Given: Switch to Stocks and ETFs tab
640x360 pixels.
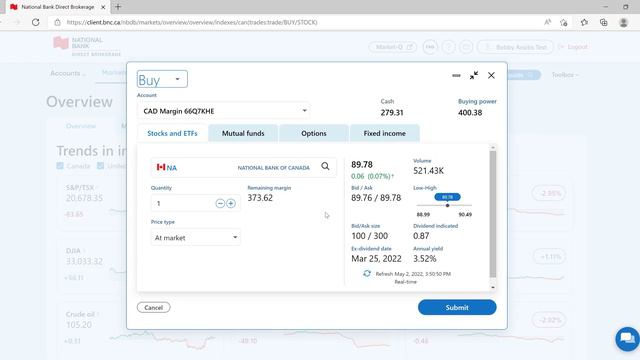Looking at the screenshot, I should click(x=172, y=133).
